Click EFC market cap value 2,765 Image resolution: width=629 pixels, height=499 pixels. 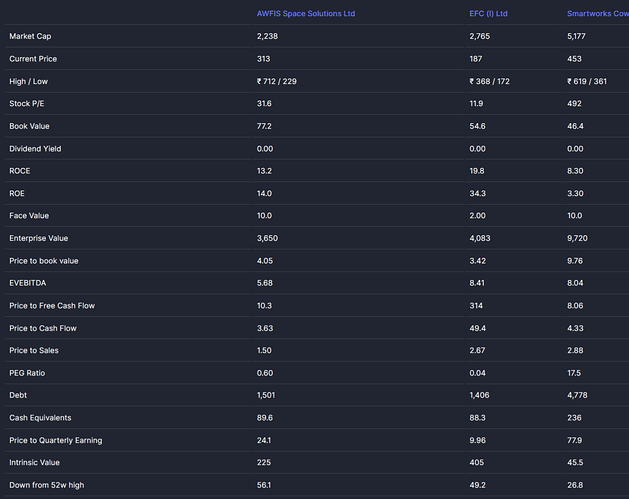(x=479, y=36)
